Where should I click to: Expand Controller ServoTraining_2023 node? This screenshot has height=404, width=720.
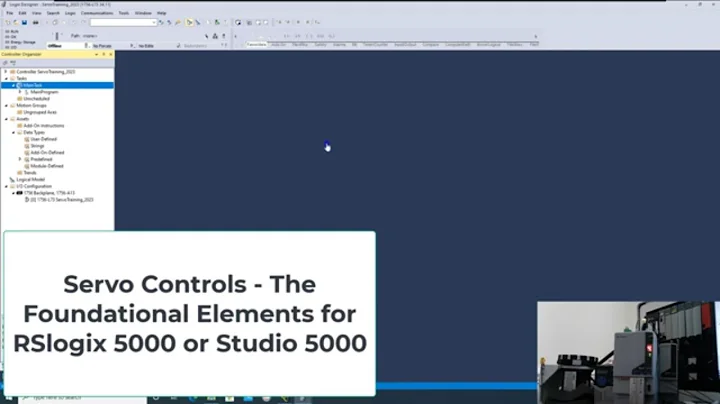point(6,72)
